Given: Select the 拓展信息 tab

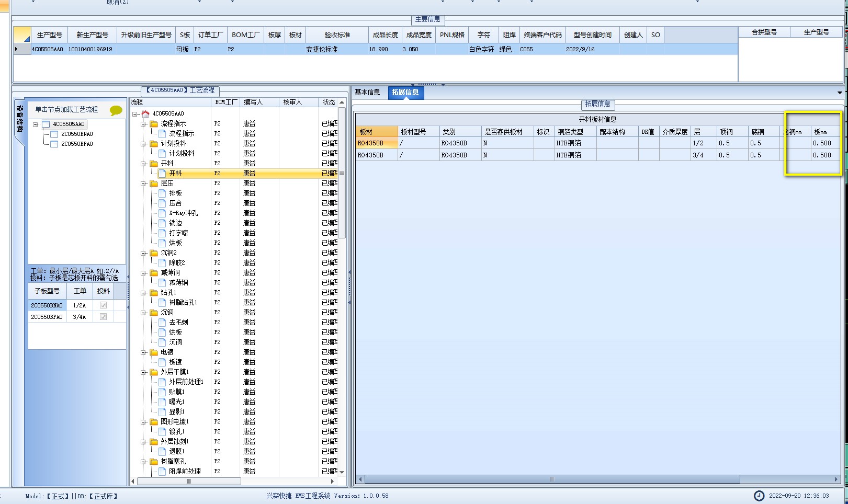Looking at the screenshot, I should pos(405,93).
